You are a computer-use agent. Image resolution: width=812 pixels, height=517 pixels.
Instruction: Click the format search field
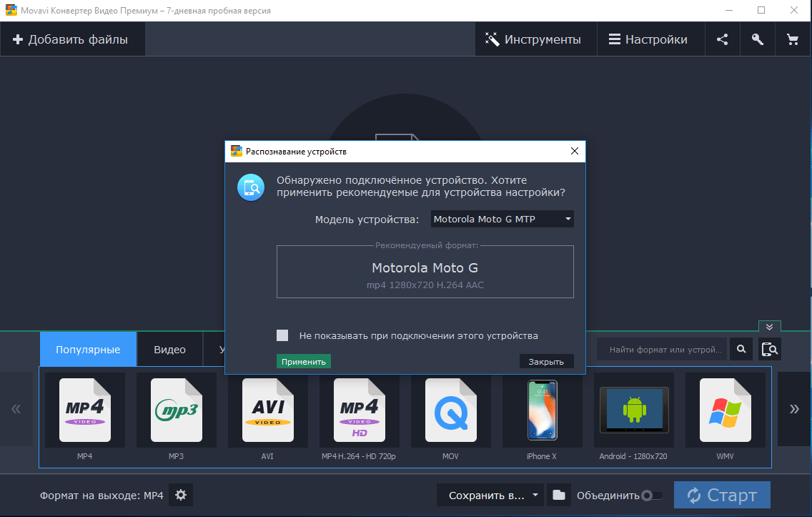pyautogui.click(x=663, y=350)
